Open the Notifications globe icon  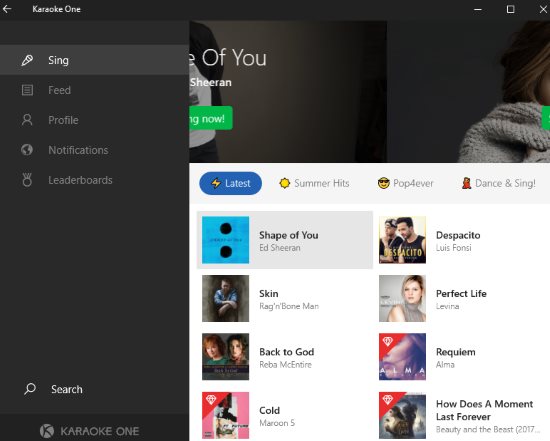pos(27,150)
